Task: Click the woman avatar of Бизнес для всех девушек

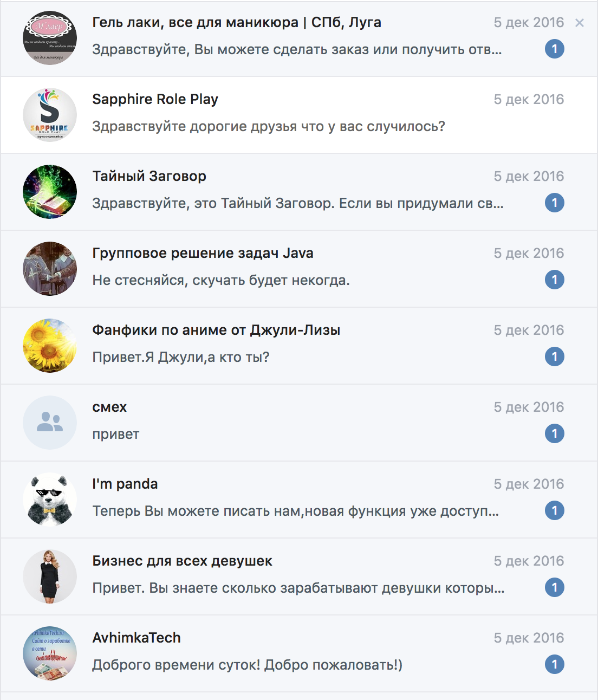Action: tap(50, 576)
